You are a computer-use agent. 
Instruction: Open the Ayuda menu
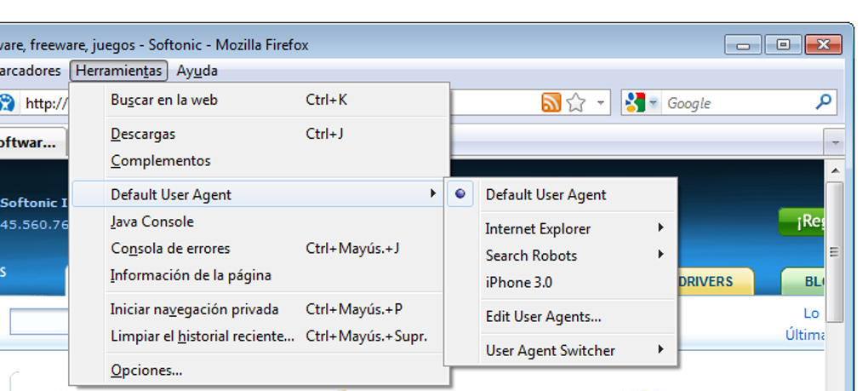pos(197,71)
